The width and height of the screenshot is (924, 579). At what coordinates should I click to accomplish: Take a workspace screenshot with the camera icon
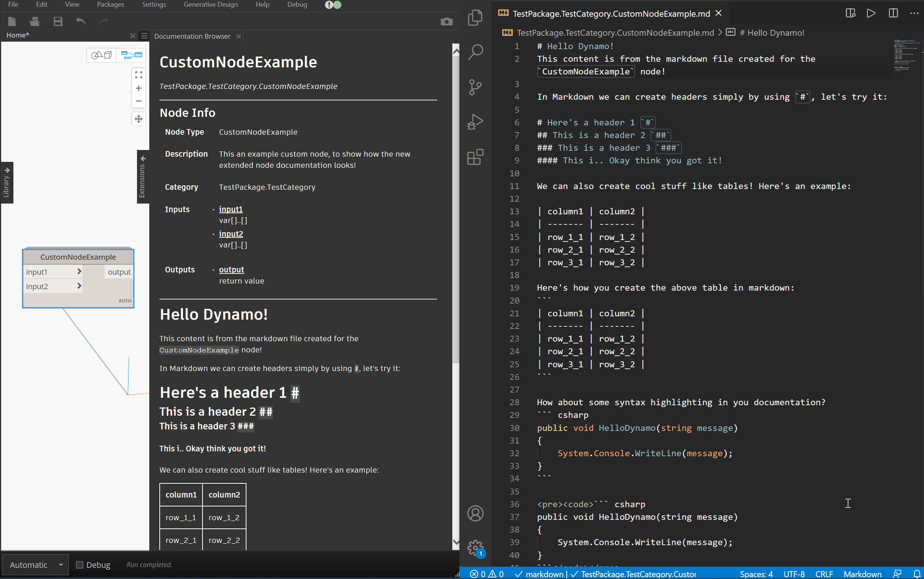[x=446, y=22]
